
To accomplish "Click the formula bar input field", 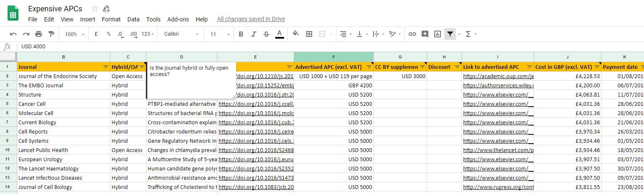I will click(294, 46).
